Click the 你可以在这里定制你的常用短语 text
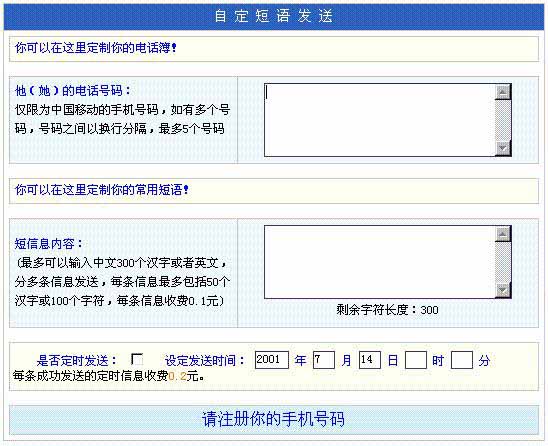This screenshot has height=446, width=548. [x=102, y=190]
